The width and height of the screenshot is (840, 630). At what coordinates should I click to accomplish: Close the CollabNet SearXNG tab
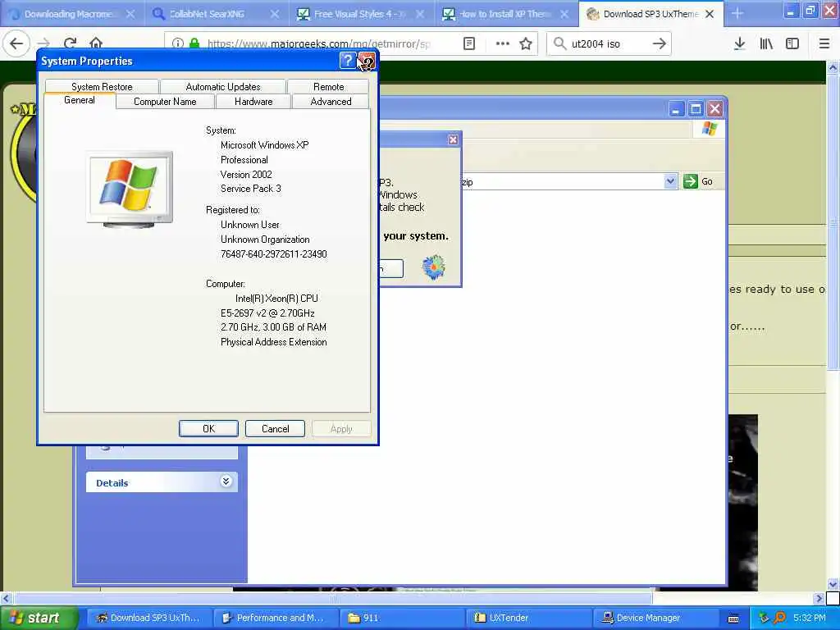tap(274, 14)
